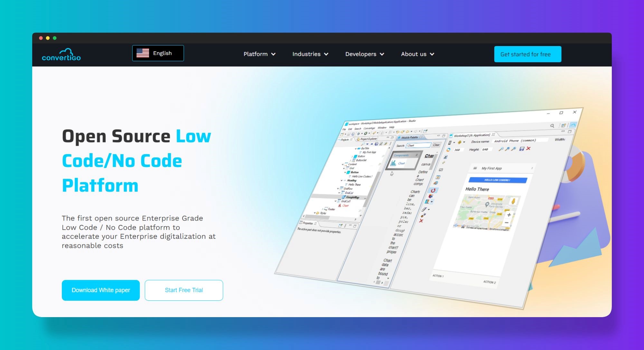Select GoogleMap item in the project tree
The height and width of the screenshot is (350, 644).
(352, 197)
